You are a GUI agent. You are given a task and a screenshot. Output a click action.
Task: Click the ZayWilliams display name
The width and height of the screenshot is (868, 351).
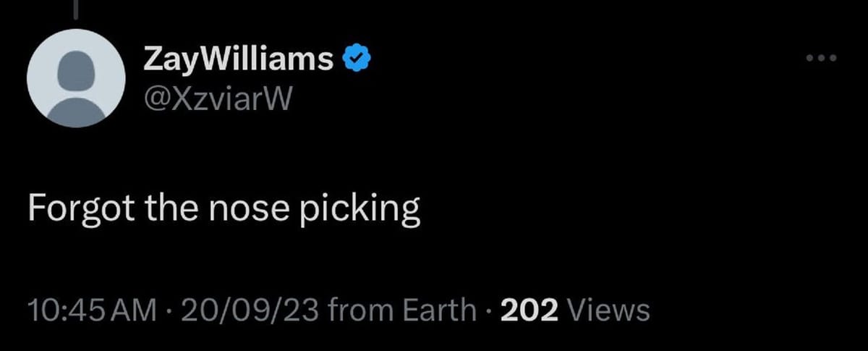[239, 59]
